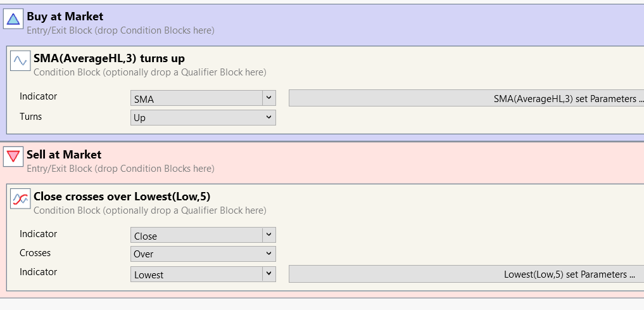Click the Close crosses over condition icon
644x310 pixels.
click(20, 199)
